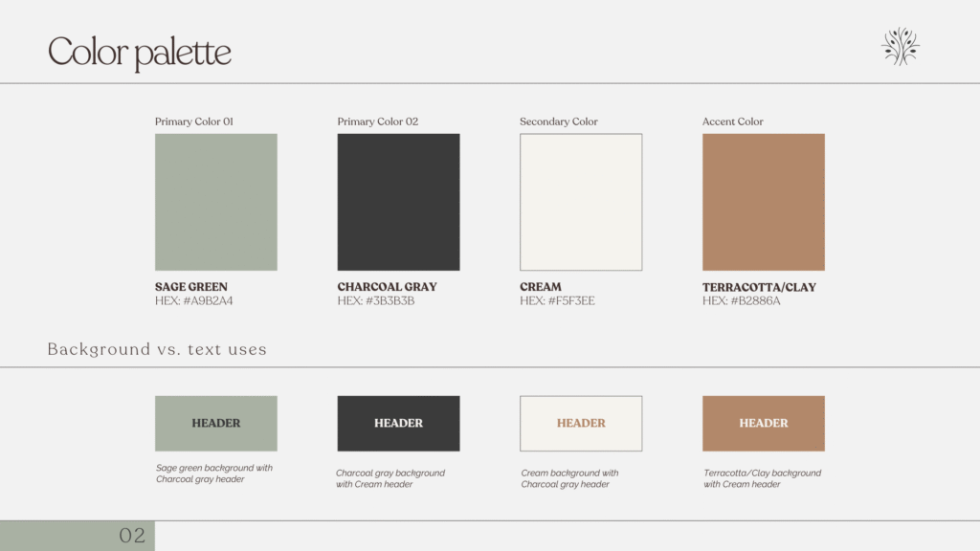Select the 'Color palette' slide title

(x=140, y=52)
